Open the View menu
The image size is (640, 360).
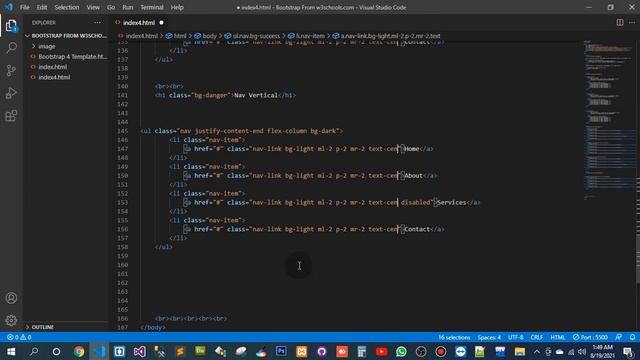[93, 7]
